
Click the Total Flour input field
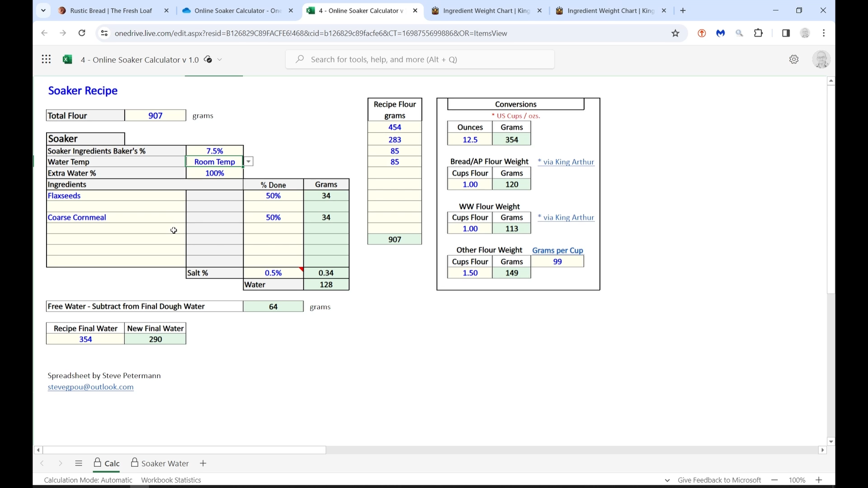point(156,116)
